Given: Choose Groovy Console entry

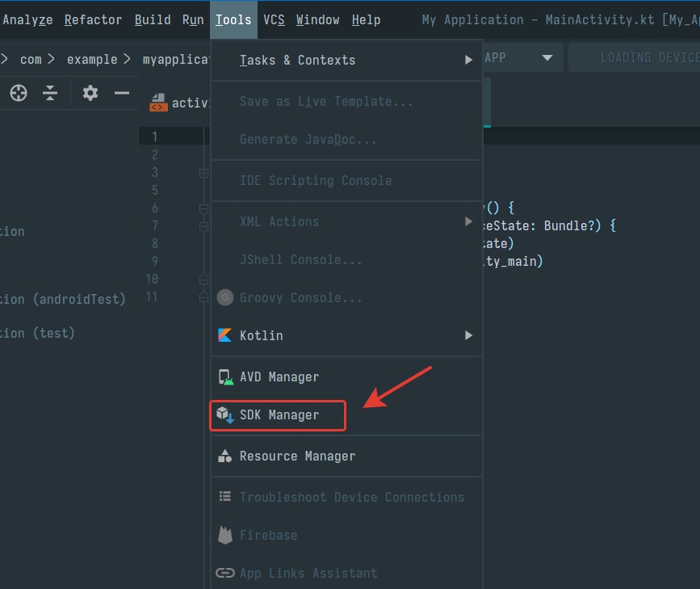Looking at the screenshot, I should [x=347, y=297].
